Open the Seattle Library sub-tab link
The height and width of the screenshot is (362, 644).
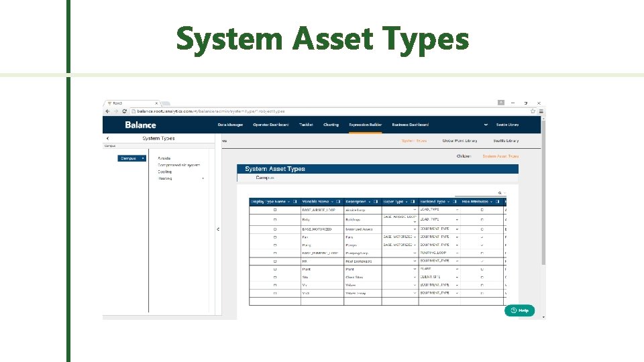(x=506, y=141)
